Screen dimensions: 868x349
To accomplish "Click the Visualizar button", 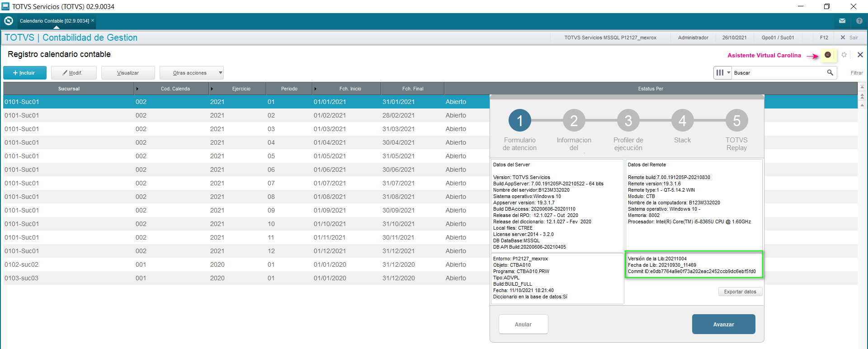I will point(128,73).
